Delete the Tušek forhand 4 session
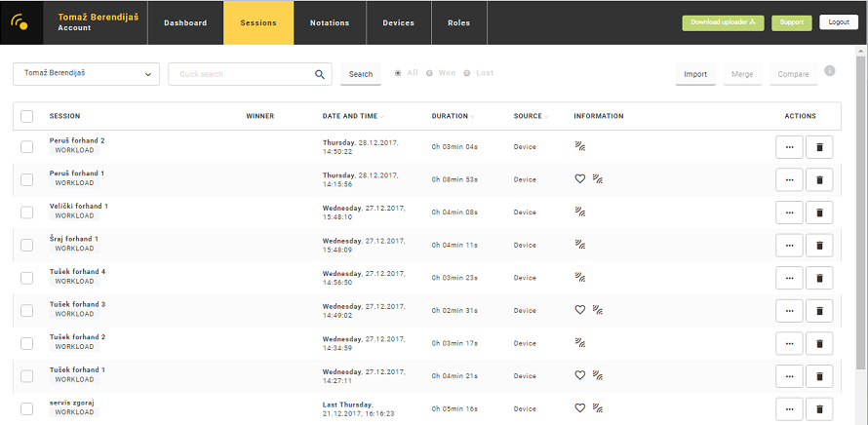The width and height of the screenshot is (868, 425). 819,278
